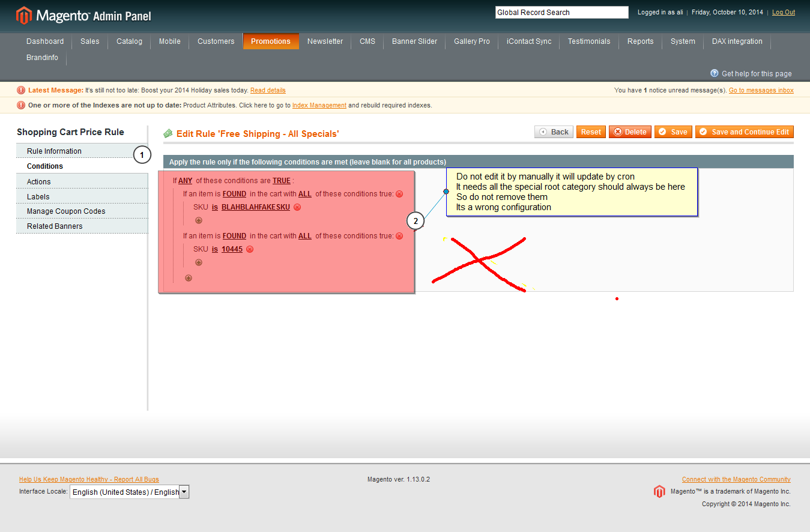Open the Banner Slider menu
The height and width of the screenshot is (532, 810).
pos(415,41)
